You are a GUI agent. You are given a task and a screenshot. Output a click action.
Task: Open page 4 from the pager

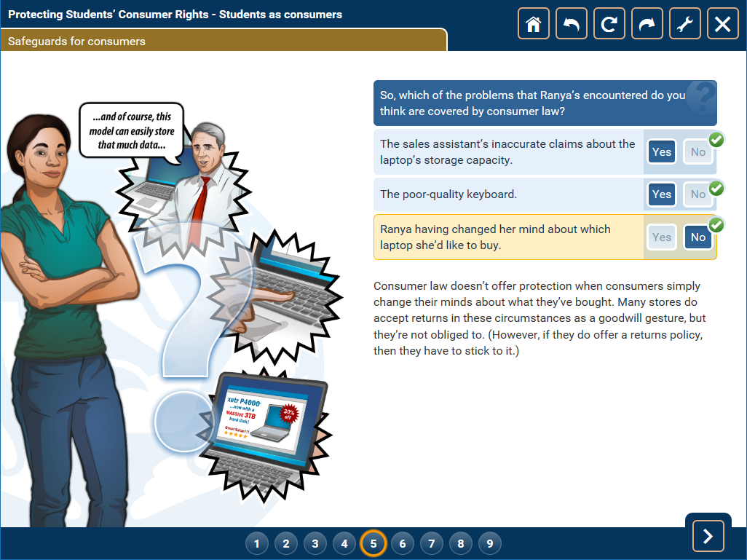coord(344,543)
